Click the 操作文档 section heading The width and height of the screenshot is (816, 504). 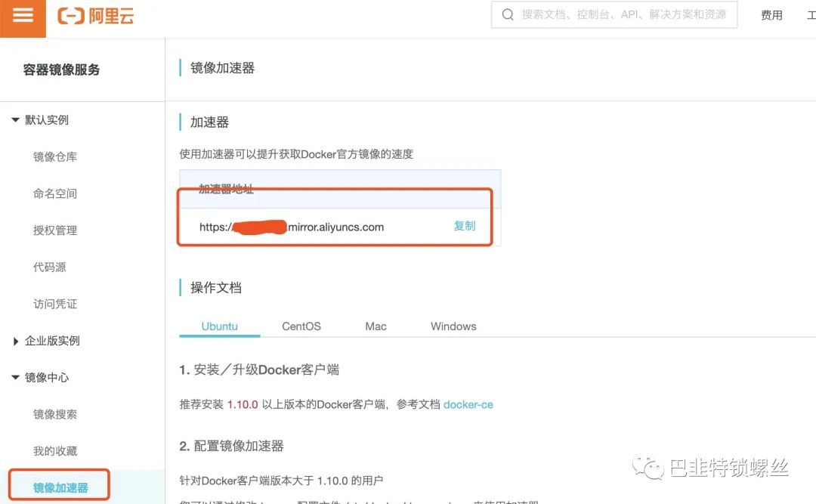point(216,288)
